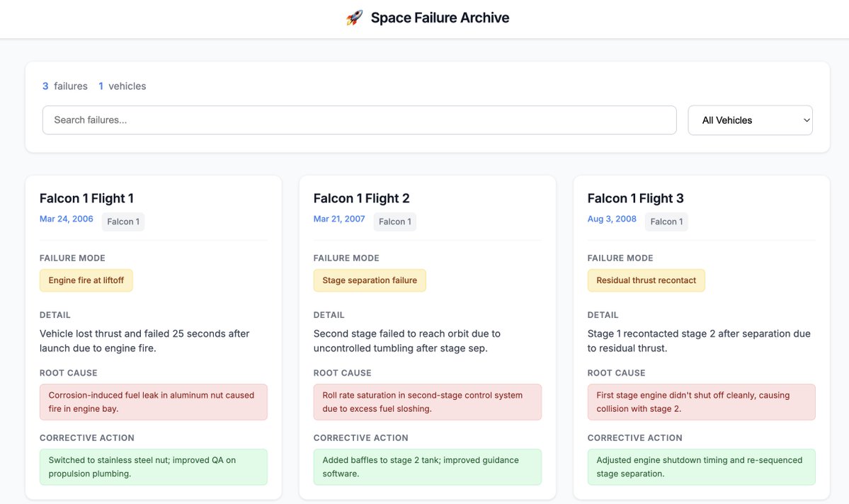
Task: Click Falcon 1 tag on Flight 3 card
Action: 666,222
